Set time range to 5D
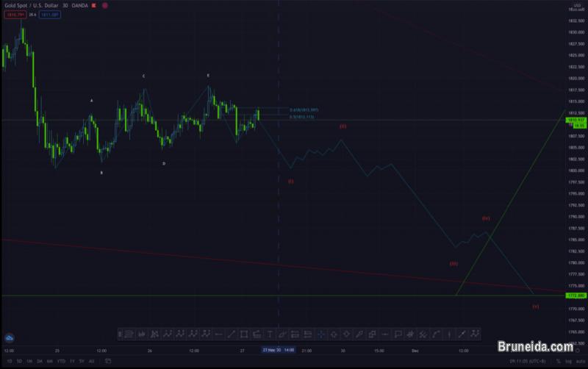 click(19, 362)
